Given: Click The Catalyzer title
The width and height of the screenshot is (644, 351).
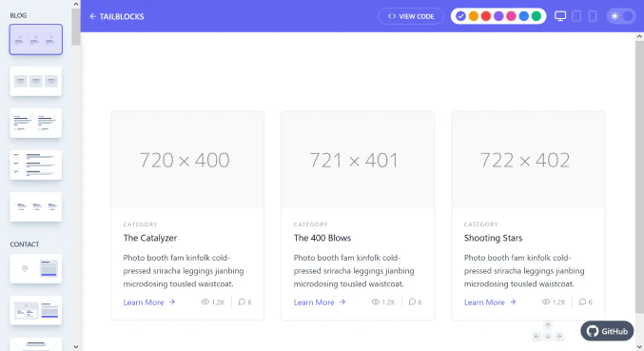Looking at the screenshot, I should click(150, 238).
